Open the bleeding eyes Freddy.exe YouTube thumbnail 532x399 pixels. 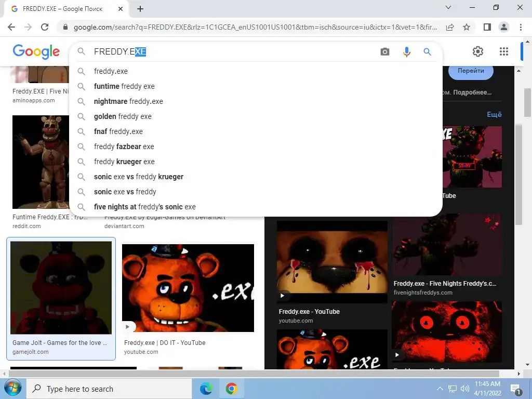tap(332, 262)
